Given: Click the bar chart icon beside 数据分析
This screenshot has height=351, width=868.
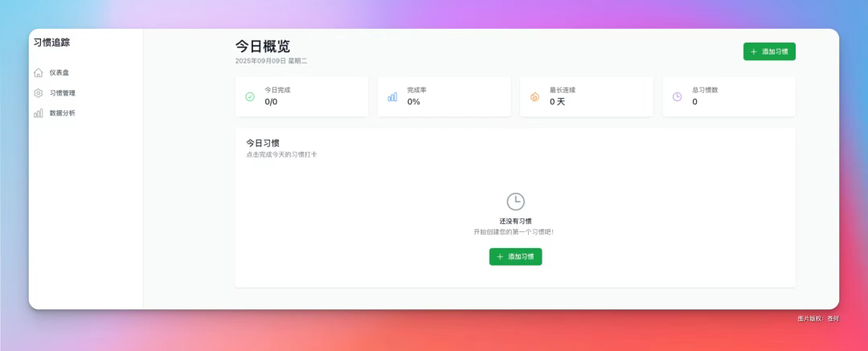Looking at the screenshot, I should (x=39, y=113).
